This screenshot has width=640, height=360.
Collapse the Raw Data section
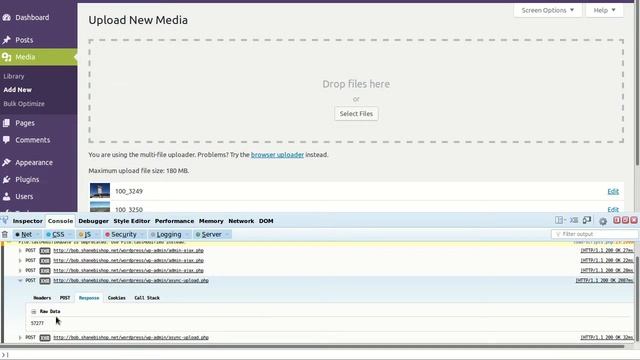pos(34,311)
